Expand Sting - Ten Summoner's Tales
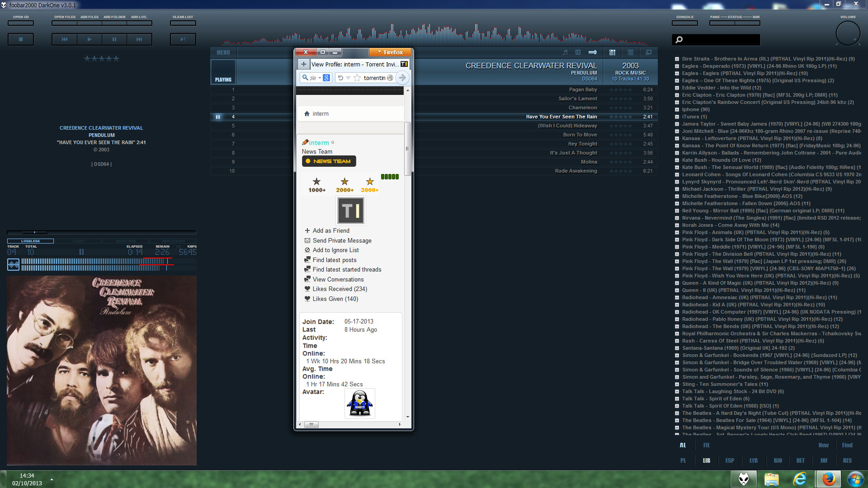Screen dimensions: 868x488 point(677,385)
